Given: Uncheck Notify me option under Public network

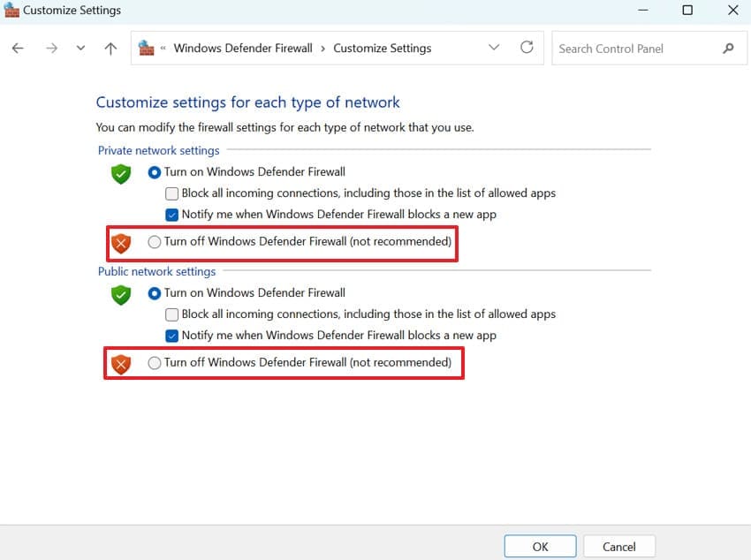Looking at the screenshot, I should [172, 336].
